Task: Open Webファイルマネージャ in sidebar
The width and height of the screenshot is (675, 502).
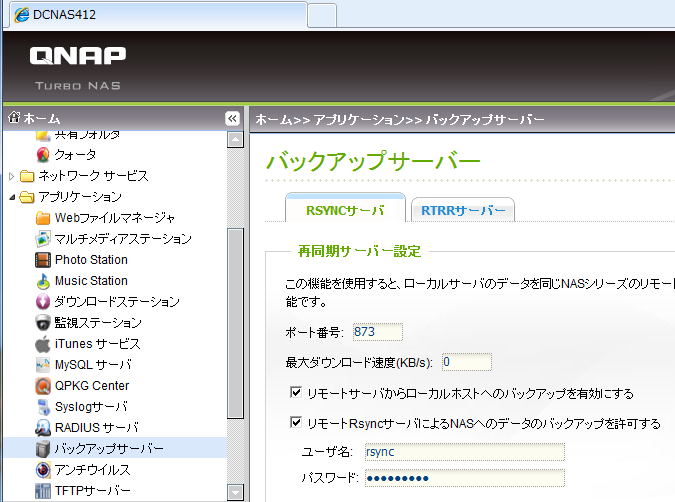Action: click(x=114, y=218)
